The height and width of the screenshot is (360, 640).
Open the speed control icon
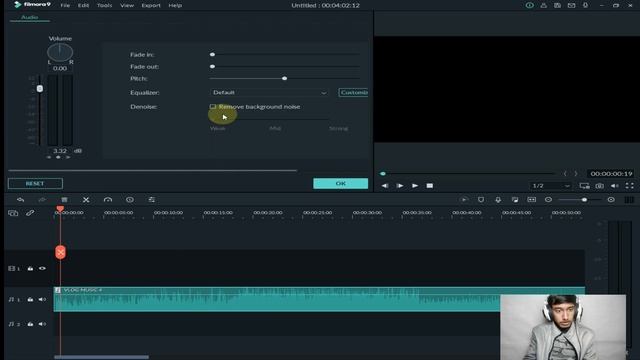tap(108, 200)
